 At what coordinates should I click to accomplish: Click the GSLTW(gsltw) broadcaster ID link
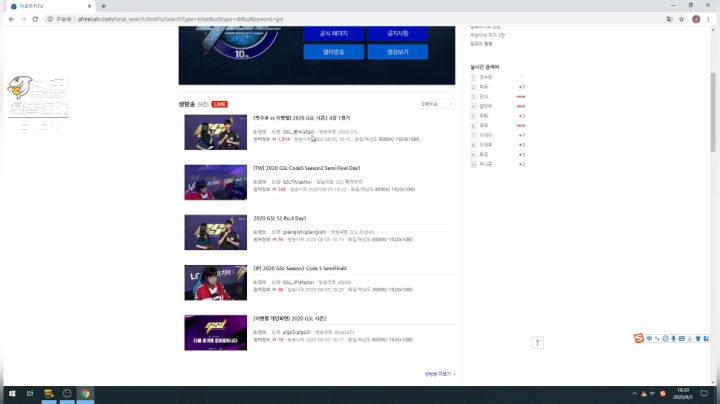(x=297, y=182)
